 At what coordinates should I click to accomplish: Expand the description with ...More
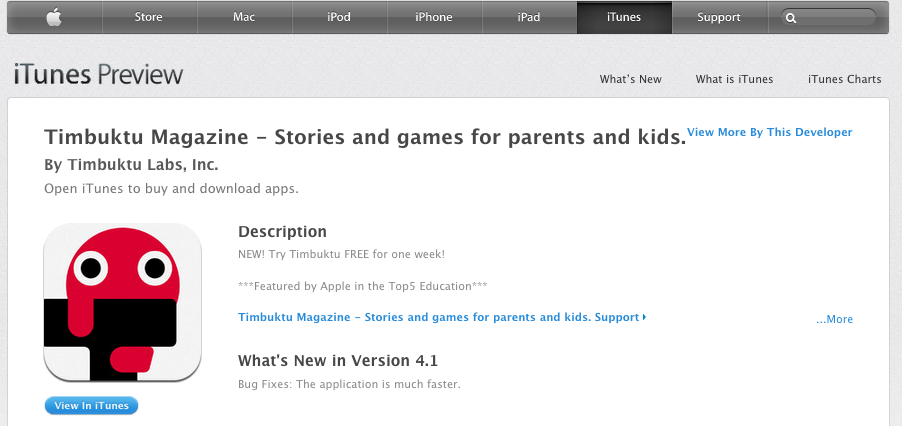pos(834,320)
